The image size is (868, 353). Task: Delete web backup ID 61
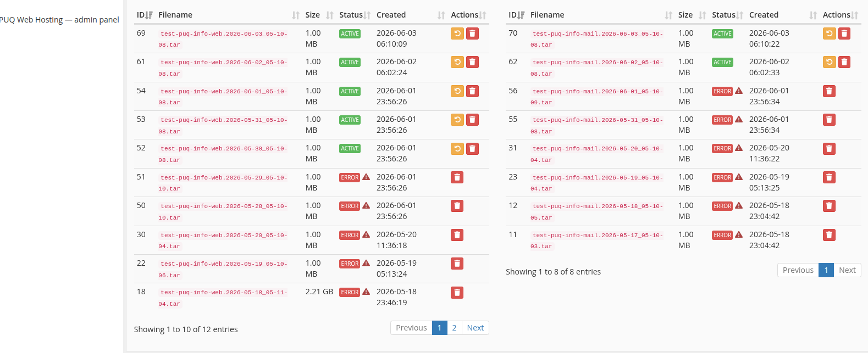click(472, 62)
